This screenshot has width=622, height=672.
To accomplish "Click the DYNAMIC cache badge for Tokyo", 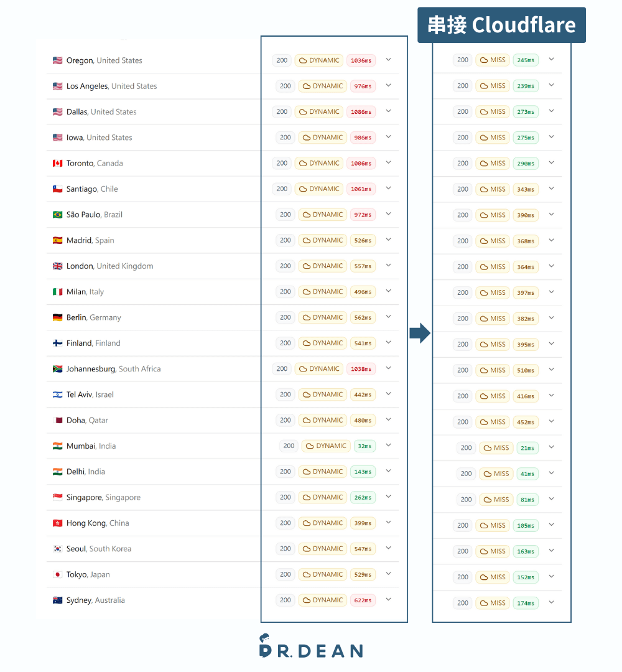I will (x=322, y=574).
